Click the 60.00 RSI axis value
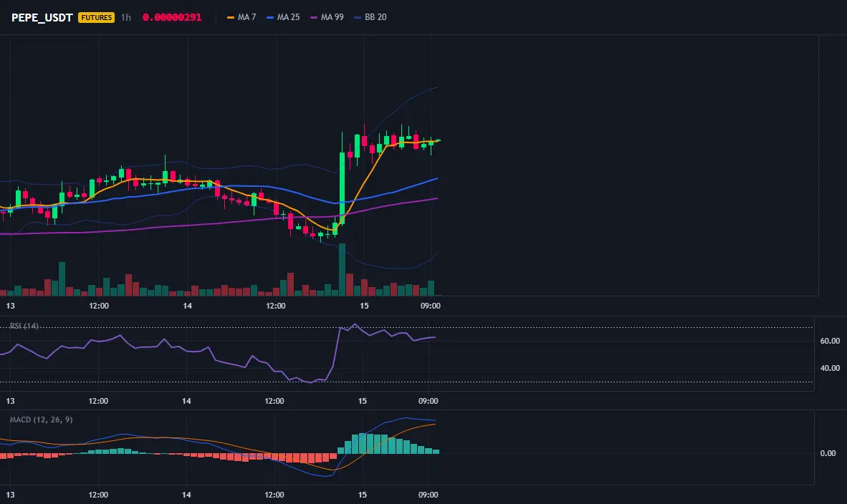Viewport: 847px width, 504px height. click(830, 341)
